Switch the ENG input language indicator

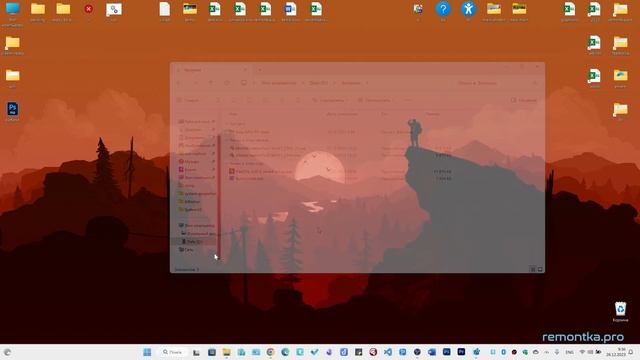tap(569, 352)
